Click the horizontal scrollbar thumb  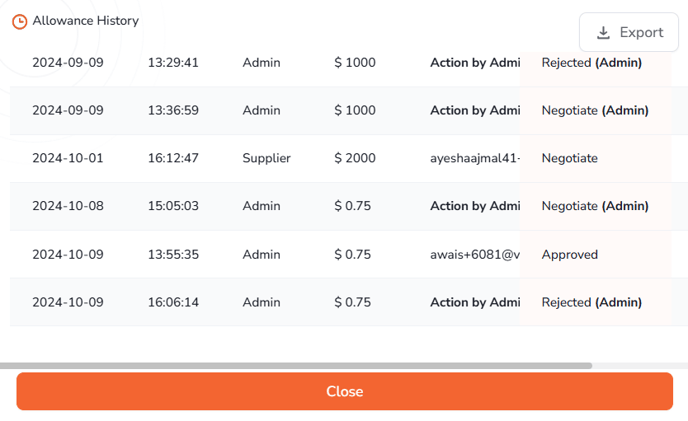(296, 366)
